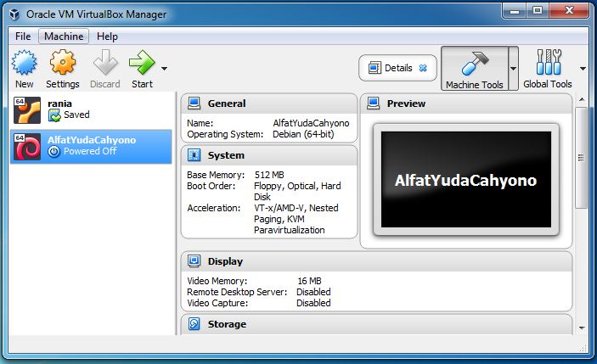Click the General section monitor icon

(x=194, y=104)
